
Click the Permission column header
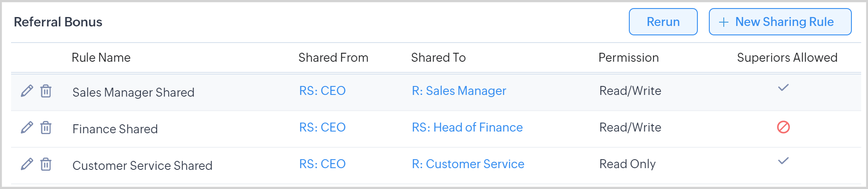(628, 57)
